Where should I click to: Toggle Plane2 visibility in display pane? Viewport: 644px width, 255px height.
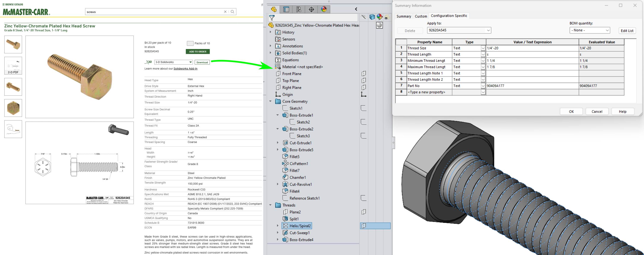coord(364,212)
